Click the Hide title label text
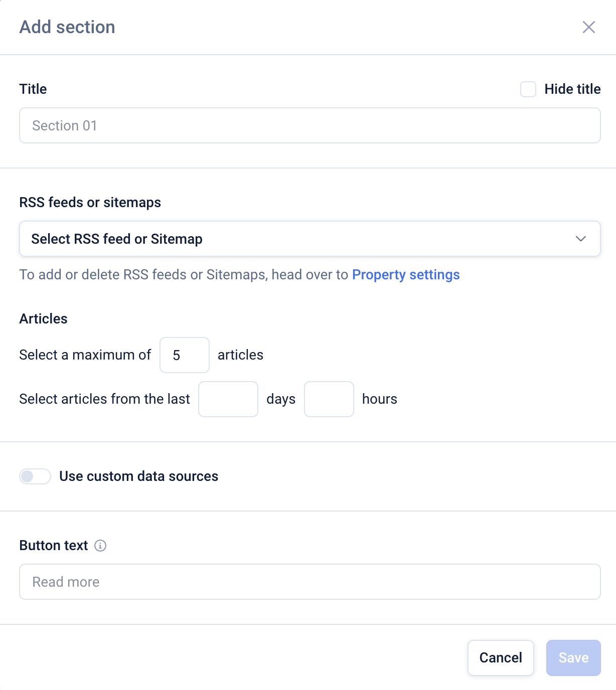 (x=572, y=89)
